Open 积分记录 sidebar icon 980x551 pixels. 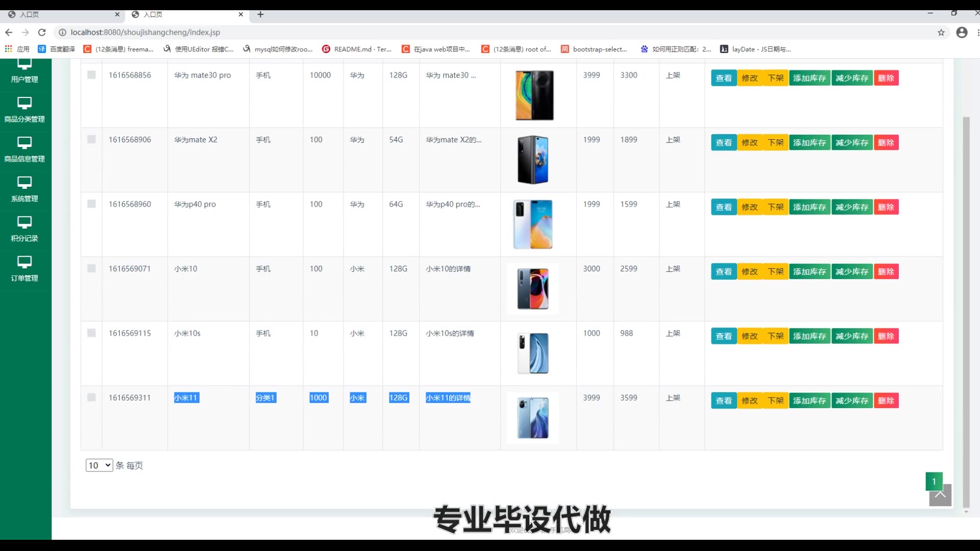pos(24,222)
